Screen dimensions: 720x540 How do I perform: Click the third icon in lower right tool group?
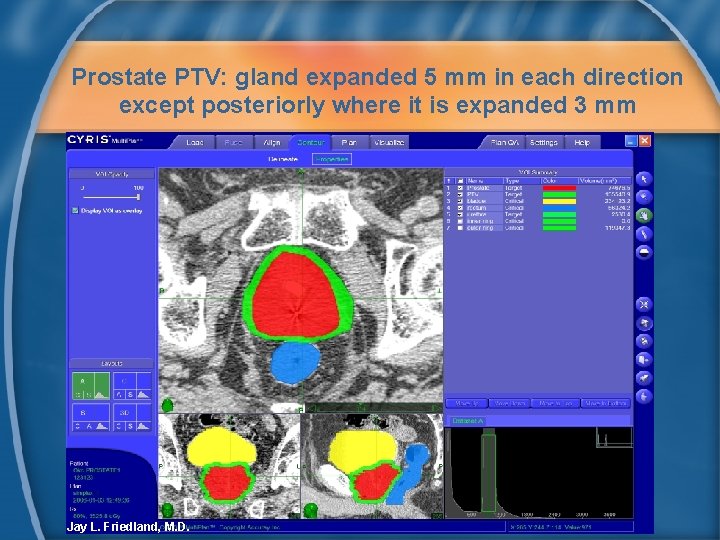click(644, 341)
